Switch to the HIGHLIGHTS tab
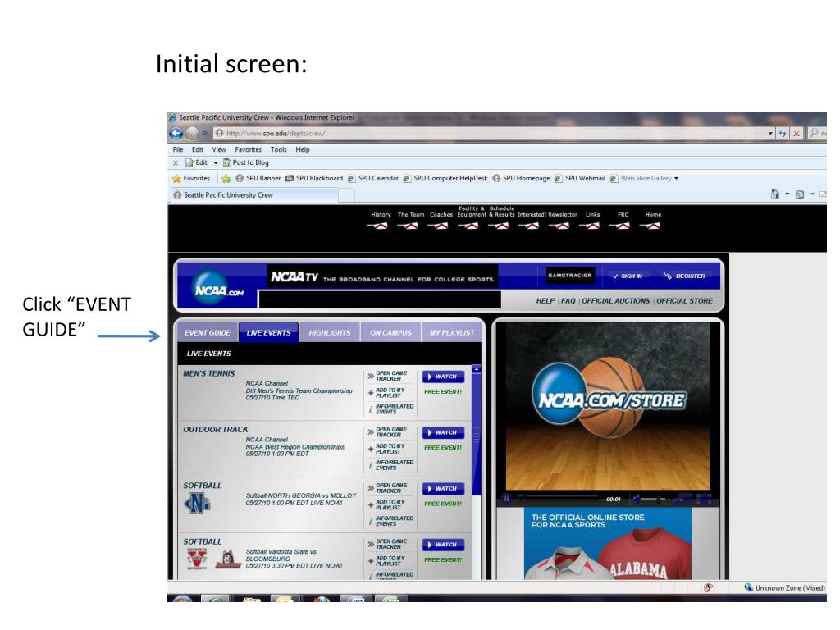The height and width of the screenshot is (630, 840). (330, 333)
